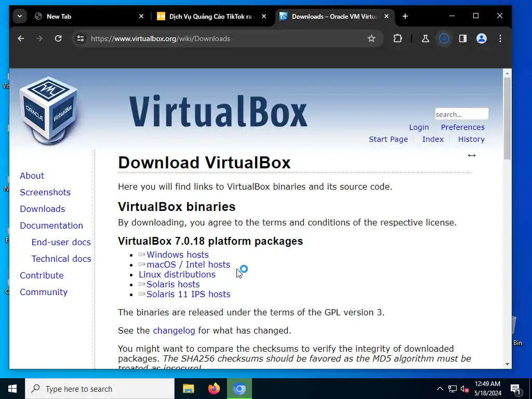Open site information icon in address bar
This screenshot has width=532, height=399.
coord(81,38)
